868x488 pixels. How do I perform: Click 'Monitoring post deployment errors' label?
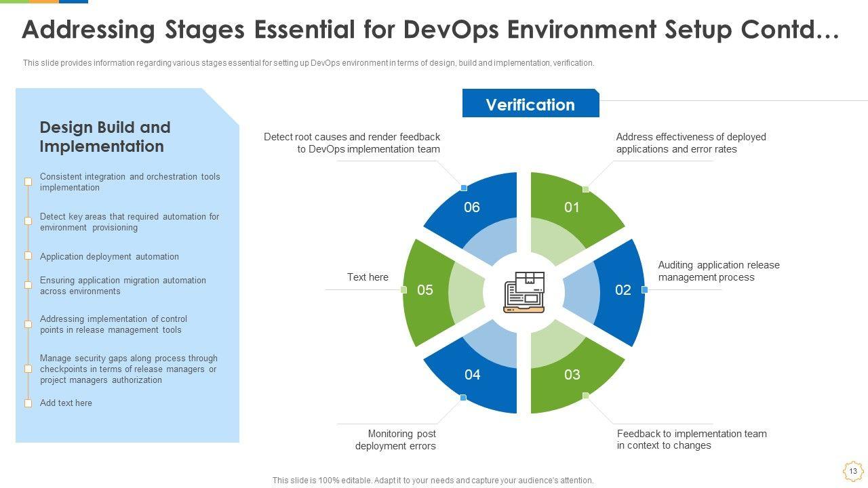click(x=395, y=439)
